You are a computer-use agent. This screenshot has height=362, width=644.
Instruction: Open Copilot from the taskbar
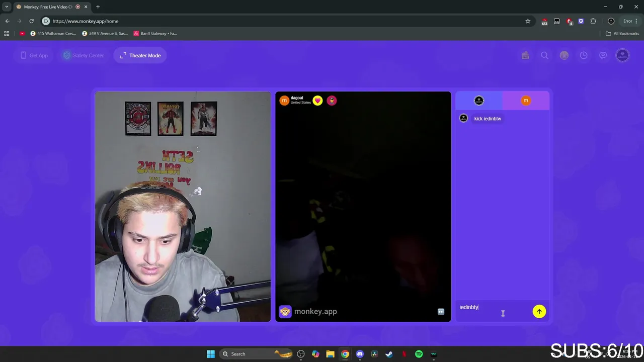pyautogui.click(x=315, y=354)
